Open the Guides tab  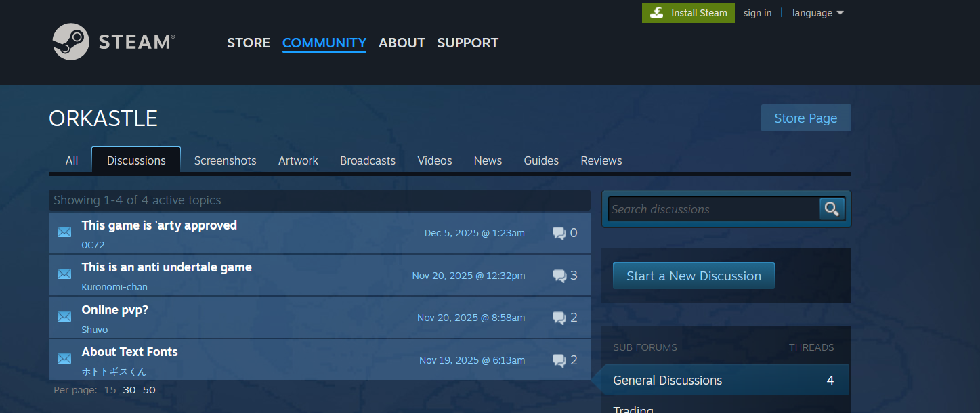(x=540, y=160)
